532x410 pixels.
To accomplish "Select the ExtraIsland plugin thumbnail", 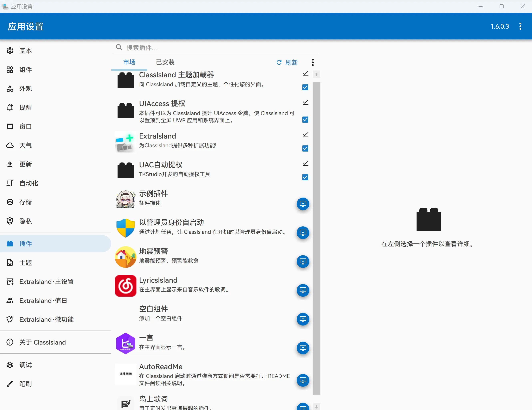I will 125,142.
